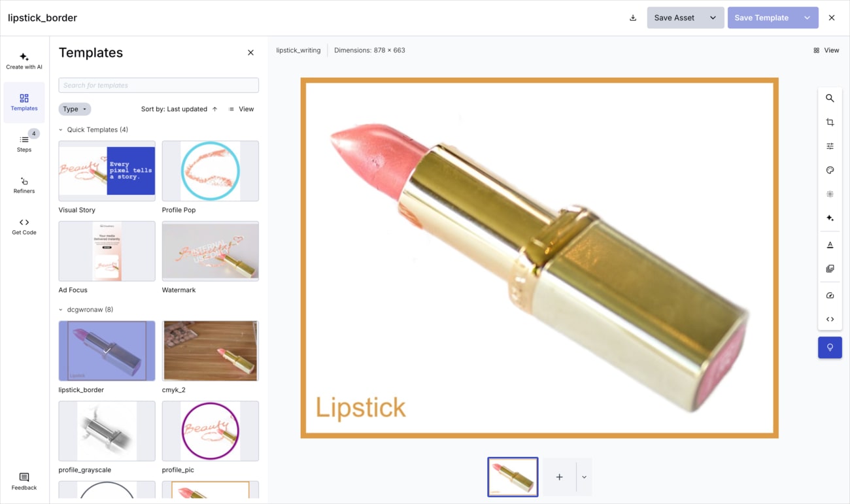Image resolution: width=850 pixels, height=504 pixels.
Task: Open the AI sparkle effects tool
Action: point(830,218)
